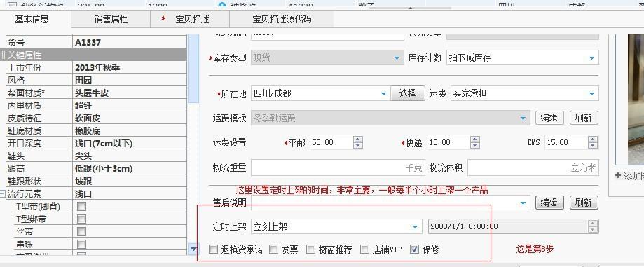
Task: Enable the 发票 checkbox
Action: tap(273, 249)
